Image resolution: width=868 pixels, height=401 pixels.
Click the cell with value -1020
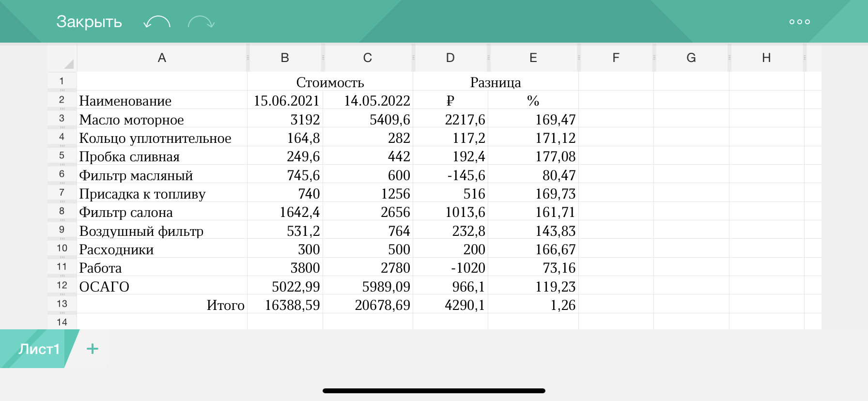point(450,267)
